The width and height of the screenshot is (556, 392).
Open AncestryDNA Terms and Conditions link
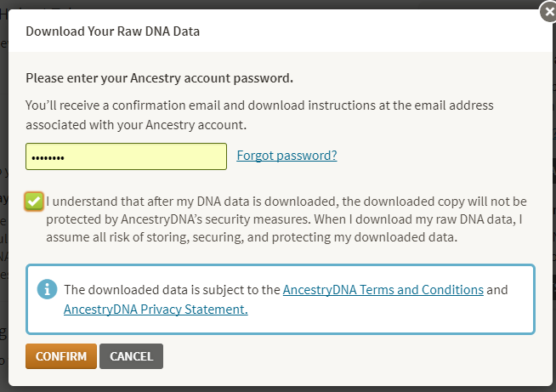[x=383, y=290]
